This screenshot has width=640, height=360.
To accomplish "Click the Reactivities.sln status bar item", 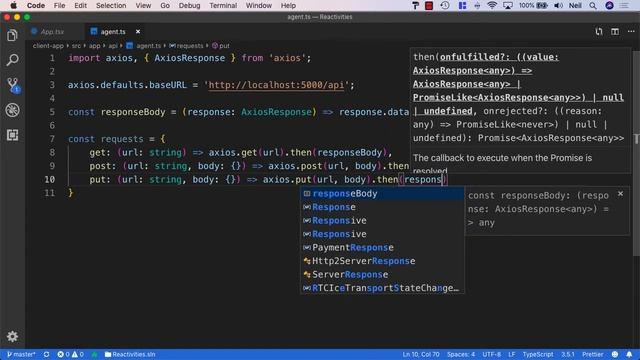I will tap(130, 354).
